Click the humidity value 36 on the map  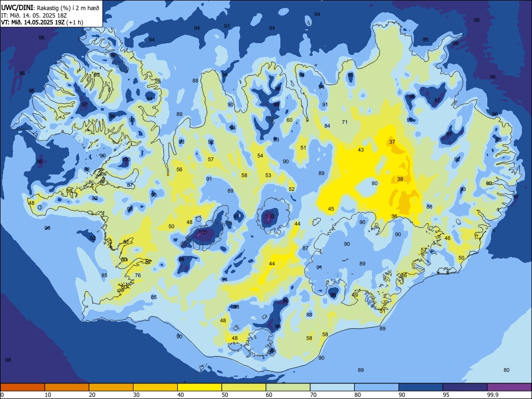coord(394,216)
